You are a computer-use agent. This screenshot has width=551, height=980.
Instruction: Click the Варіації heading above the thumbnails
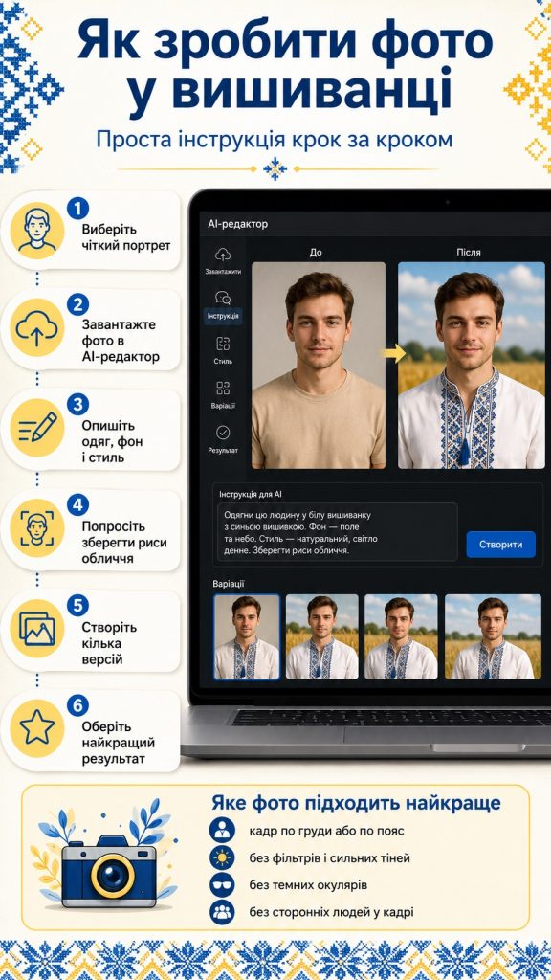point(228,584)
